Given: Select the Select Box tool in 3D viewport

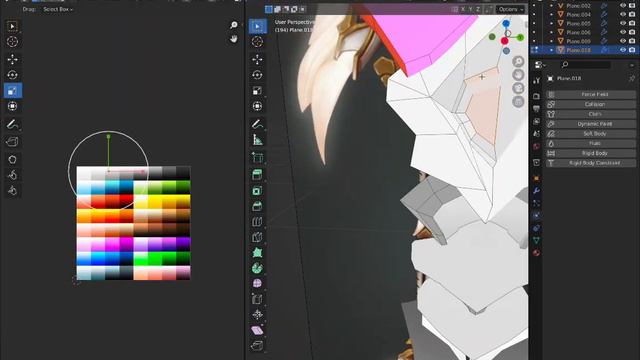Looking at the screenshot, I should (x=257, y=27).
